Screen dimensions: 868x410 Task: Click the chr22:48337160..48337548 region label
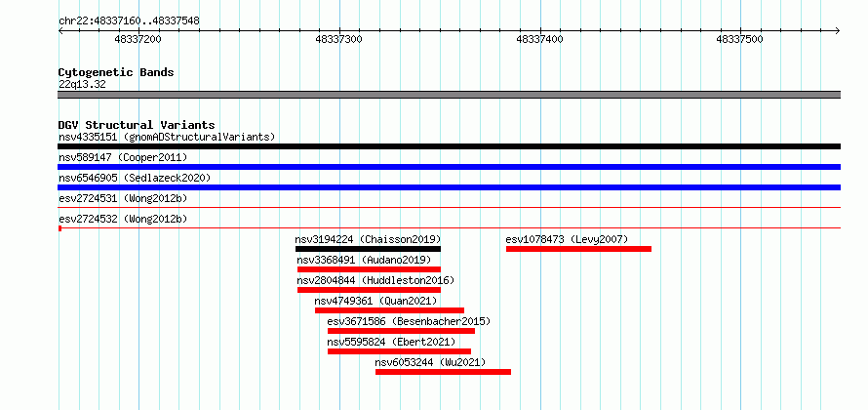click(129, 21)
